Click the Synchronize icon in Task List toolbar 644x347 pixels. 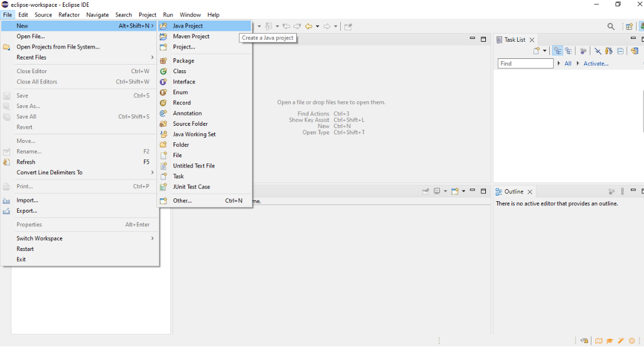(634, 51)
